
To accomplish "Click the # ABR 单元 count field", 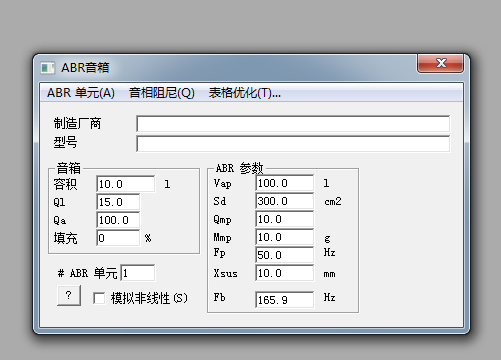I will tap(138, 273).
